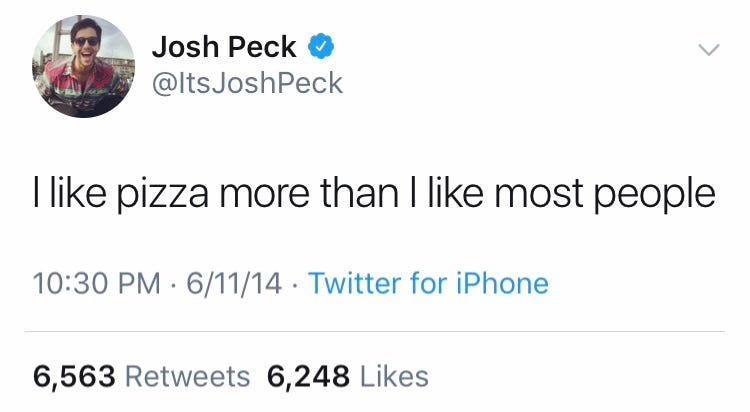Click Josh Peck's profile avatar photo
Viewport: 750px width, 412px height.
tap(82, 66)
